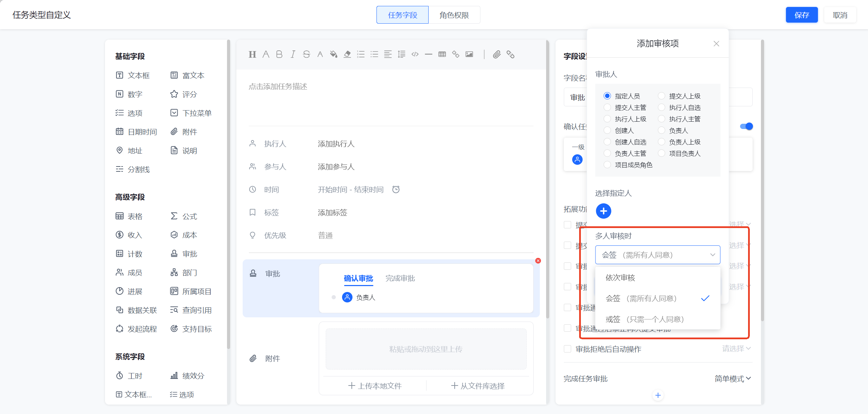Choose 或签（只需一个人同意）option

point(658,319)
